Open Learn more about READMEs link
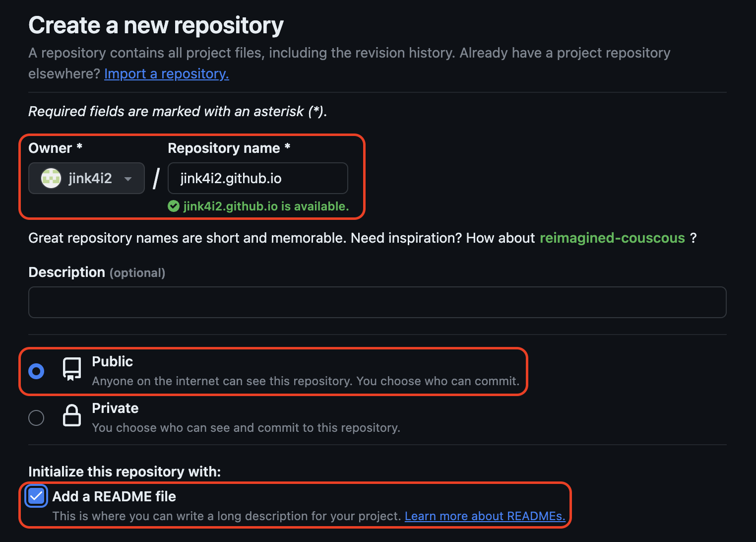This screenshot has width=756, height=542. (x=485, y=516)
